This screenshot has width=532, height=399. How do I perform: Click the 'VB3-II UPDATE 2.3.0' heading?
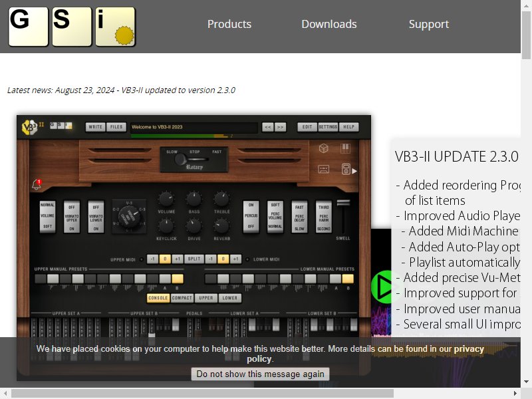(457, 157)
